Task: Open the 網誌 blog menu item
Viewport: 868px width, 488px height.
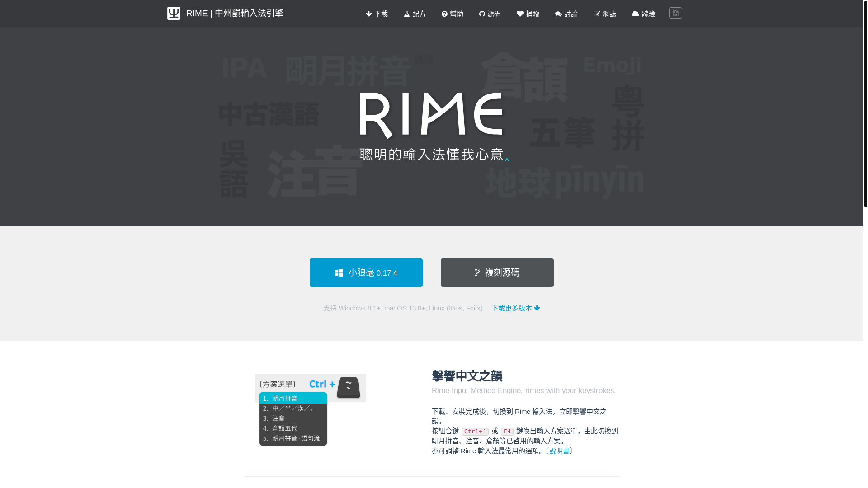Action: point(604,14)
